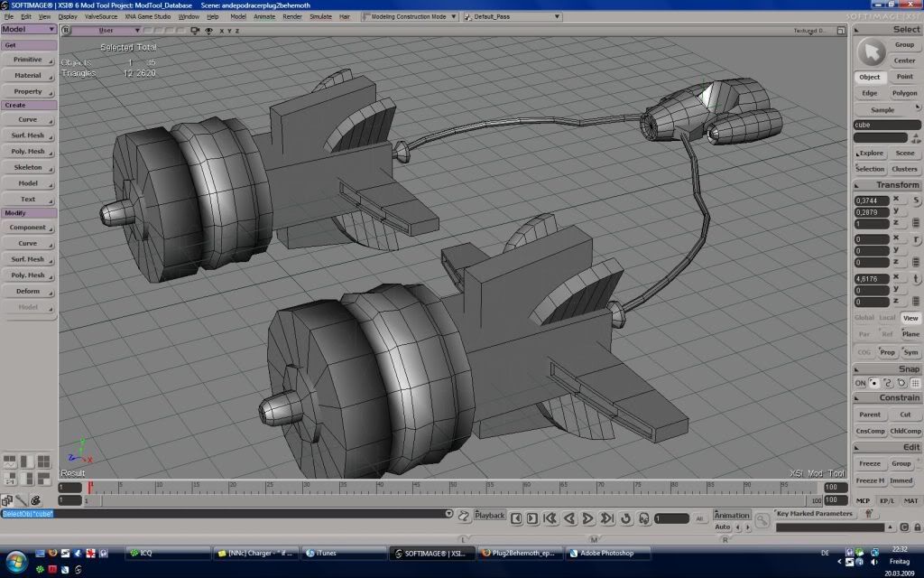
Task: Enable Object selection filter
Action: click(x=870, y=77)
